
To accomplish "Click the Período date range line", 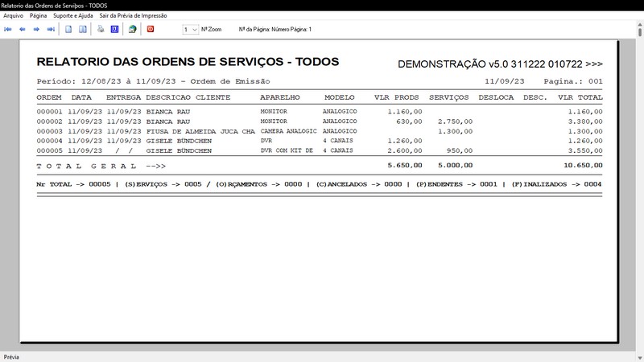I will [x=153, y=81].
